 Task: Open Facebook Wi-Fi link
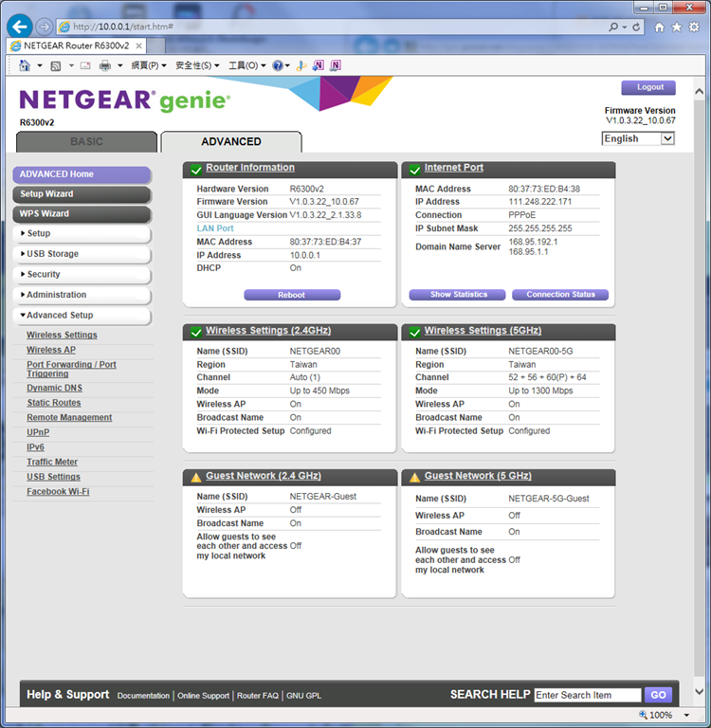58,492
